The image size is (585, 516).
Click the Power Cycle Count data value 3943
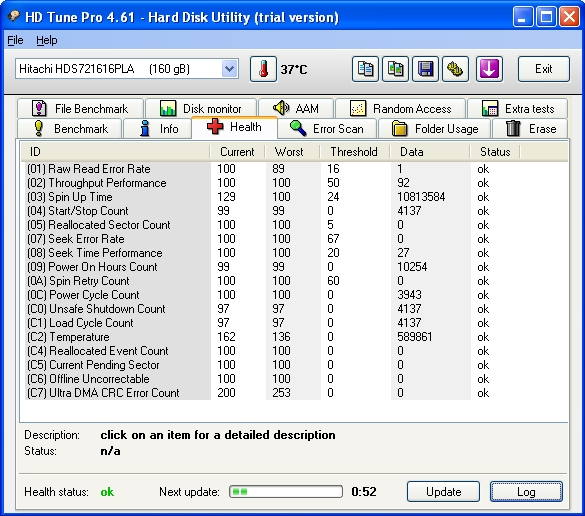(409, 295)
